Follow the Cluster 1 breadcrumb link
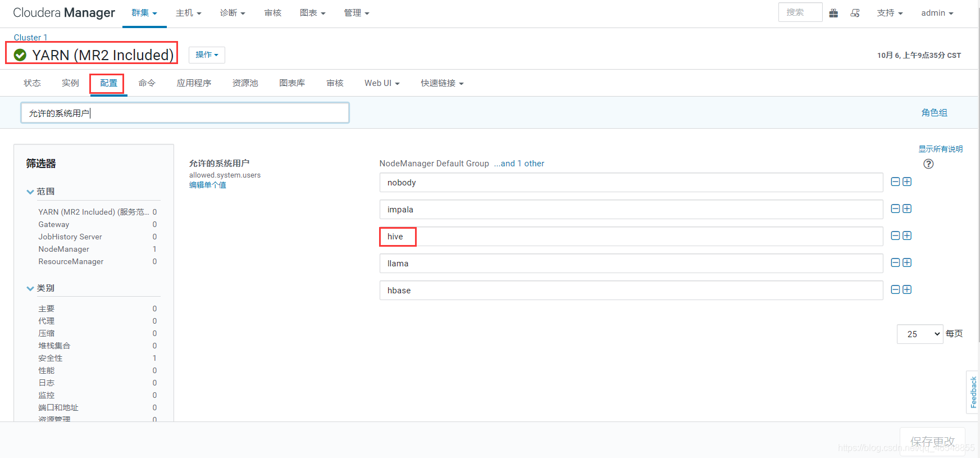Screen dimensions: 980x458 pos(30,38)
